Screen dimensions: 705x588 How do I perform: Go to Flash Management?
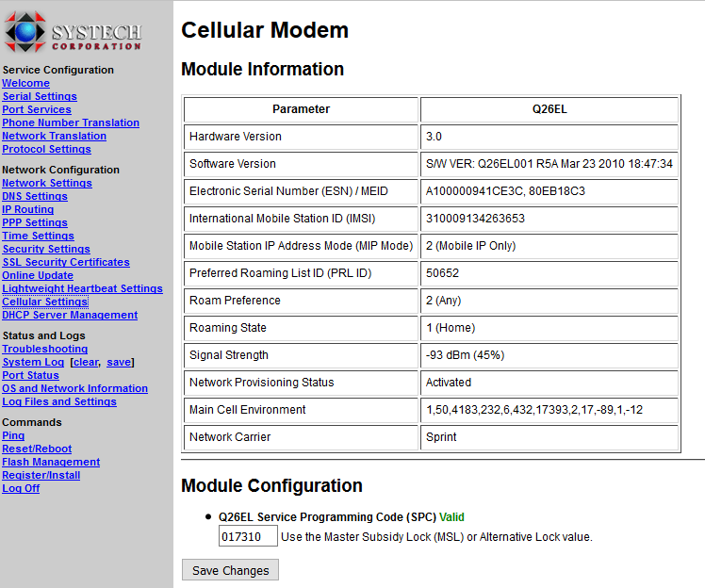click(x=51, y=462)
